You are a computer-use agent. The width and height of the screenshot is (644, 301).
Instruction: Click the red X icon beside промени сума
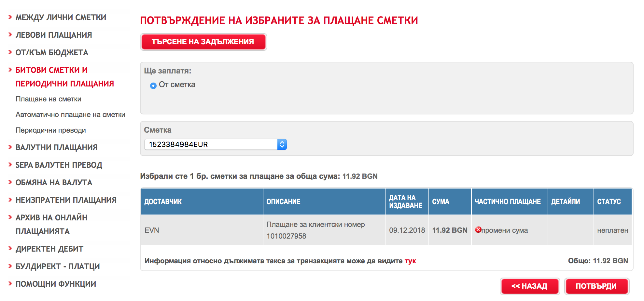click(478, 230)
